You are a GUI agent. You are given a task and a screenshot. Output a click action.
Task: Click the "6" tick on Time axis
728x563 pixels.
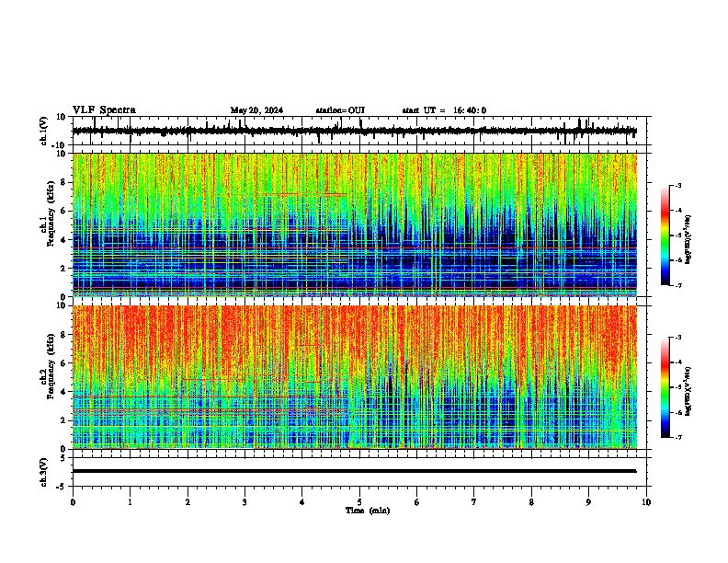coord(417,502)
